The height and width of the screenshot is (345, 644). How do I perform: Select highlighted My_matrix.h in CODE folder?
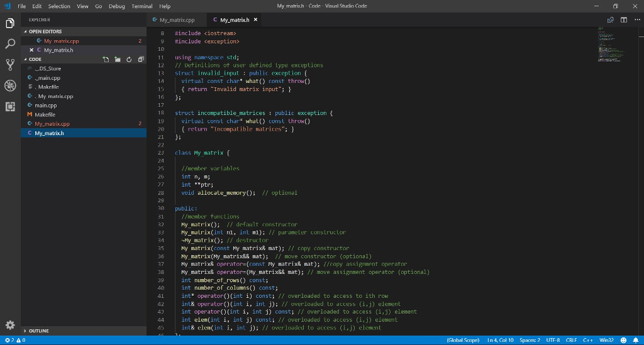tap(84, 133)
